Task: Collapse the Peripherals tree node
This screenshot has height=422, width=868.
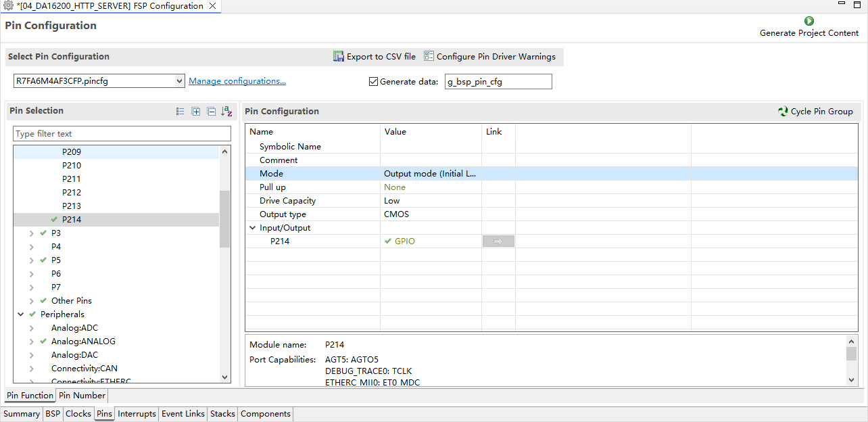Action: point(21,314)
